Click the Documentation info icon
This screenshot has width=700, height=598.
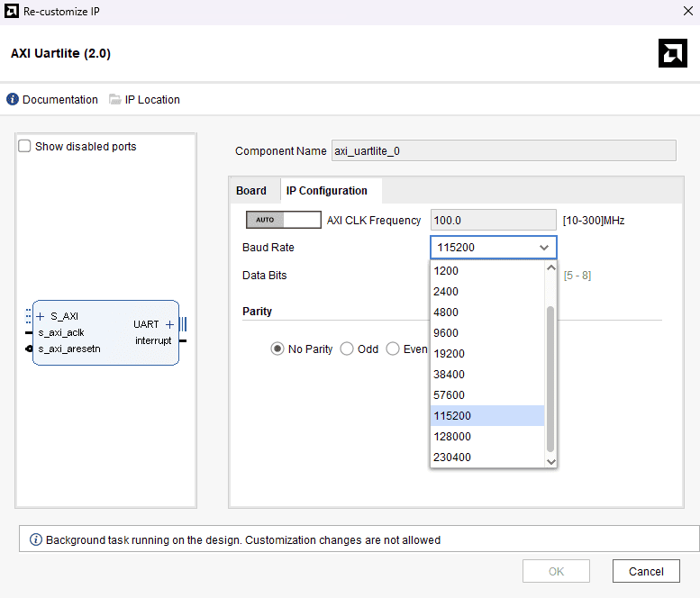13,100
